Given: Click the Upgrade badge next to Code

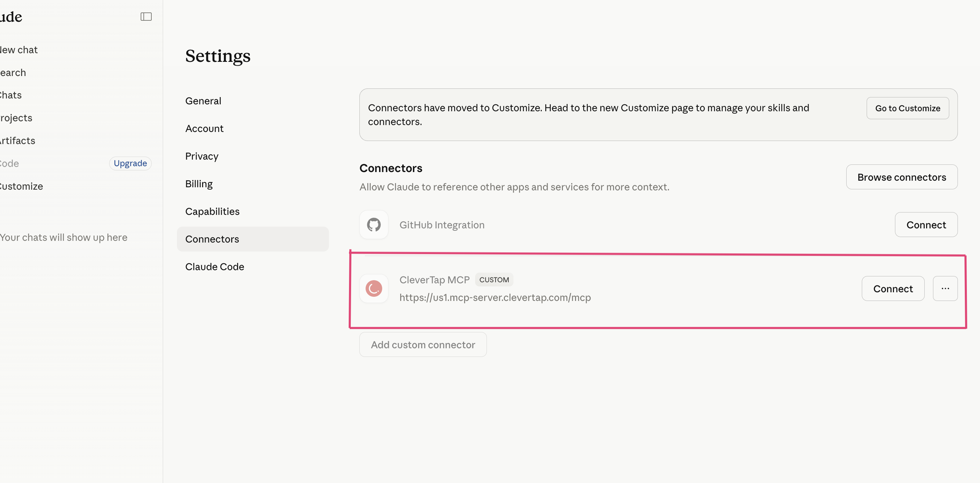Looking at the screenshot, I should (130, 163).
